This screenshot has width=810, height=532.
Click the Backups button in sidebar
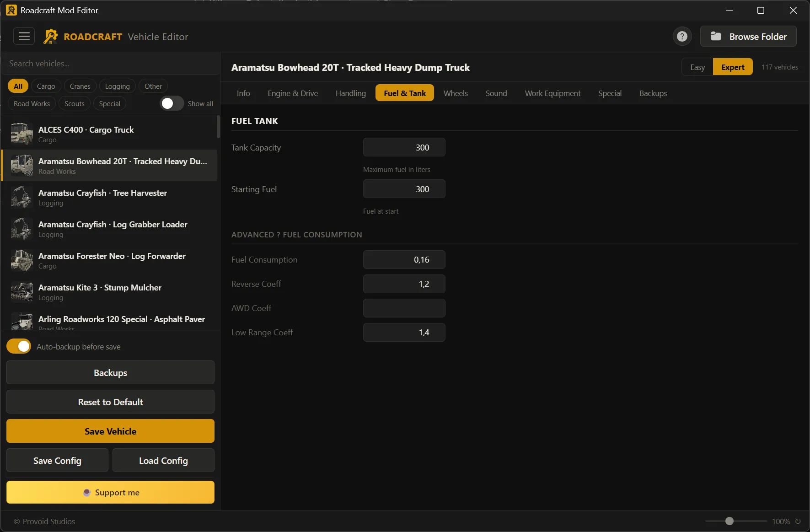coord(110,372)
